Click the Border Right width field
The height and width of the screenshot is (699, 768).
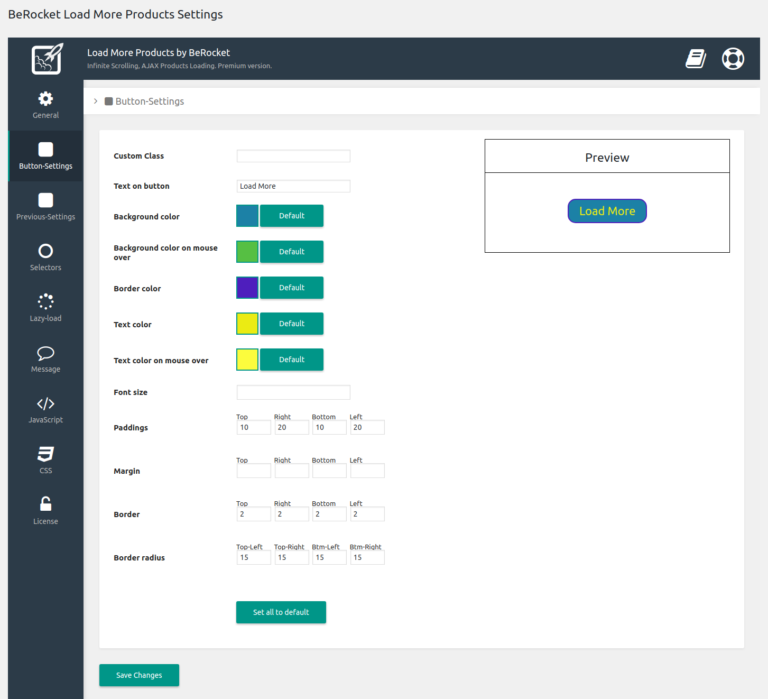tap(291, 514)
